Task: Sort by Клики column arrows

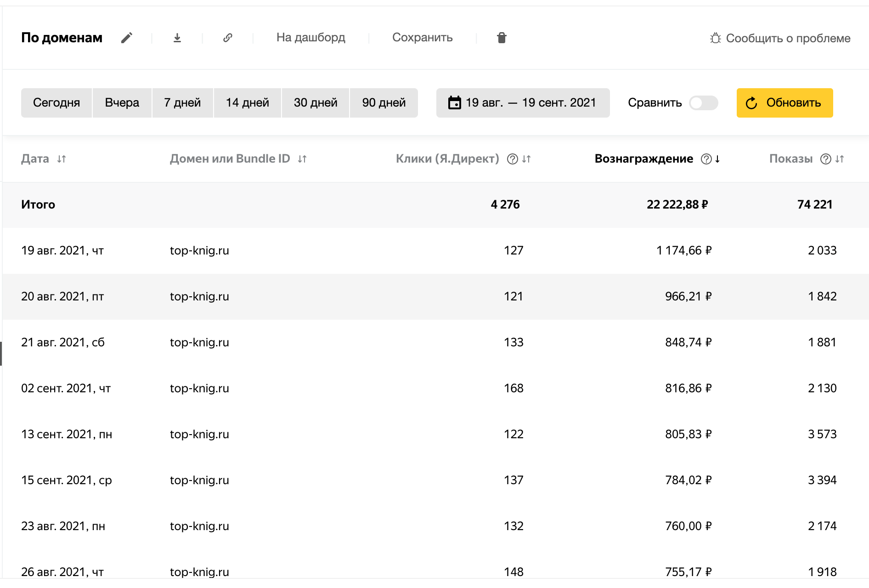Action: tap(527, 159)
